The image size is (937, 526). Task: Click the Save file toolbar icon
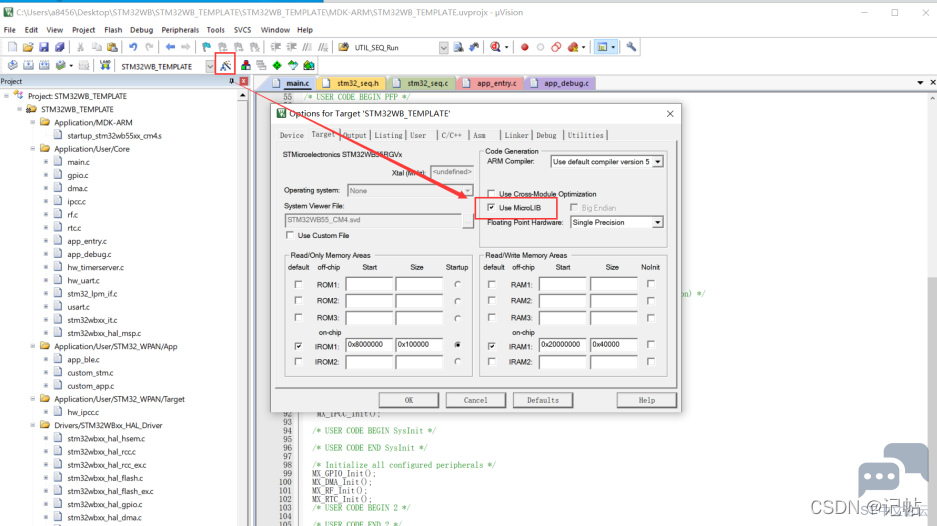click(x=44, y=47)
